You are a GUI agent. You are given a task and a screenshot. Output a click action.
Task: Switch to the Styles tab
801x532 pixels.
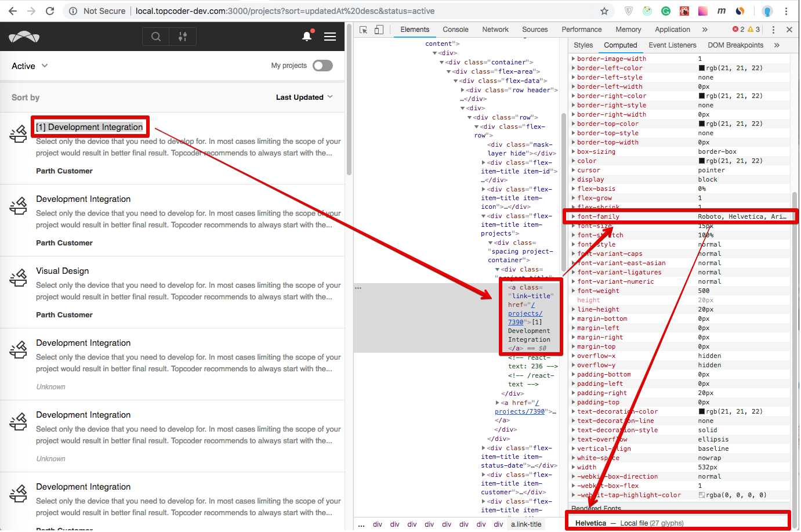(583, 45)
